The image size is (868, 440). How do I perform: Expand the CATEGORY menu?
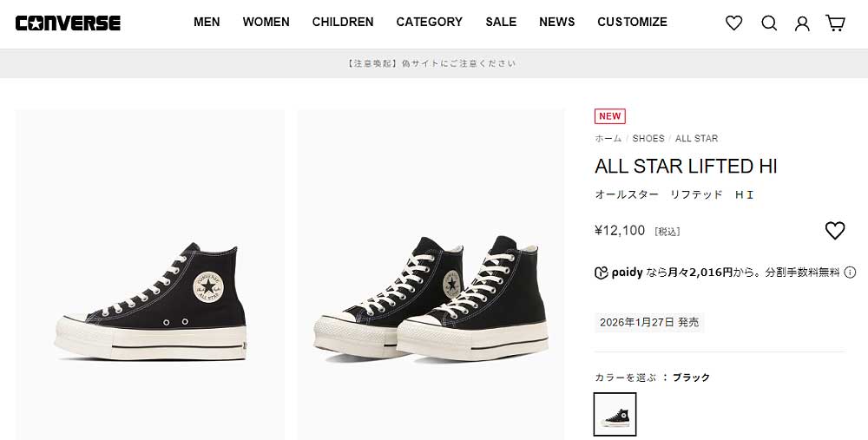tap(429, 22)
